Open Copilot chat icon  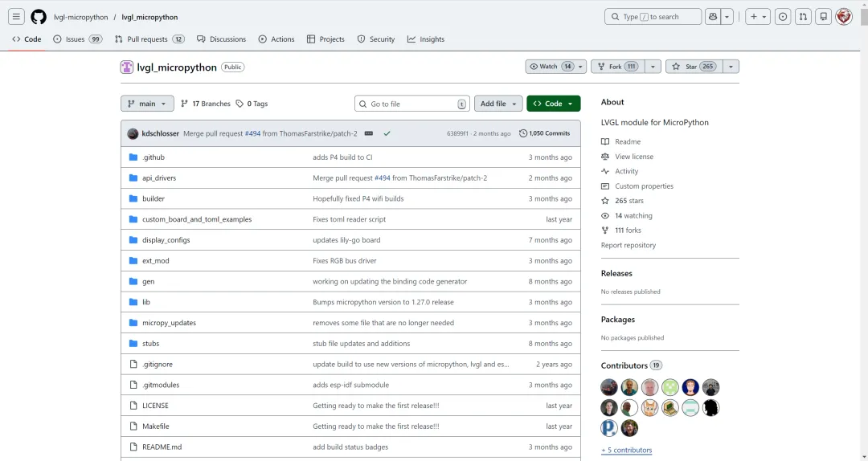pyautogui.click(x=712, y=17)
